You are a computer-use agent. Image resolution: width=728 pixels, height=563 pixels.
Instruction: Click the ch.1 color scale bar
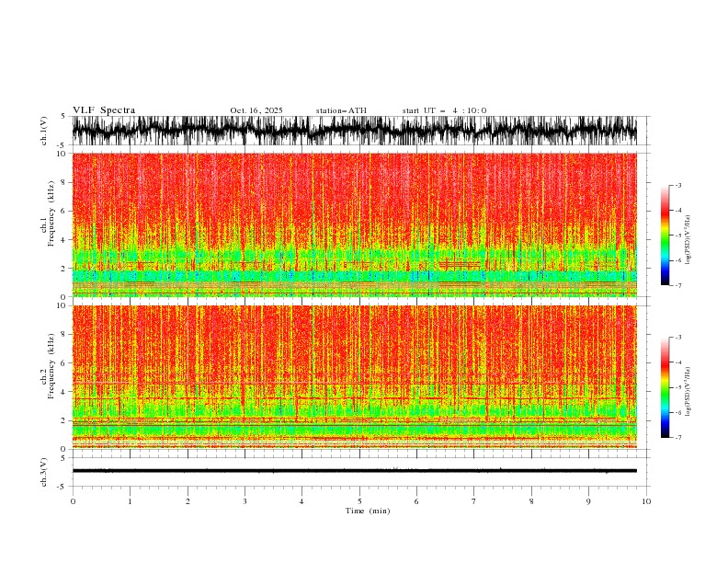(665, 236)
